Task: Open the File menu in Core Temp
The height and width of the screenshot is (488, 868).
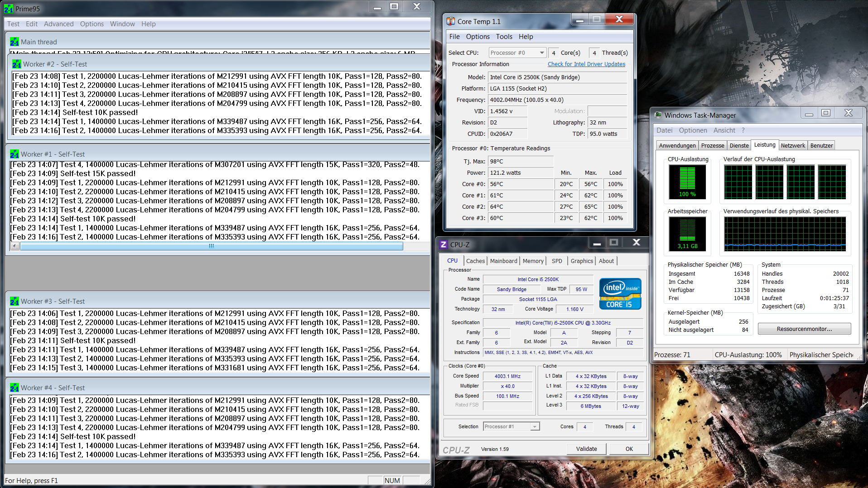Action: 454,37
